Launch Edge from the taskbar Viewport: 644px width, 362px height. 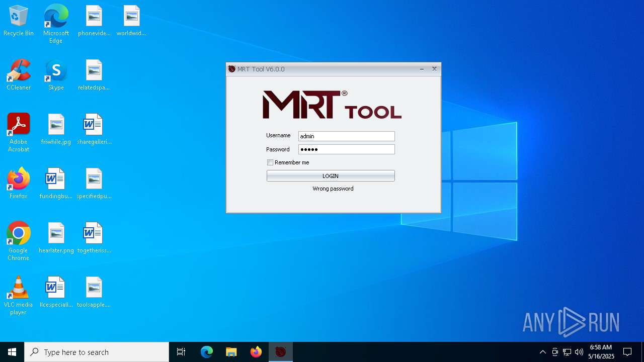click(x=207, y=352)
